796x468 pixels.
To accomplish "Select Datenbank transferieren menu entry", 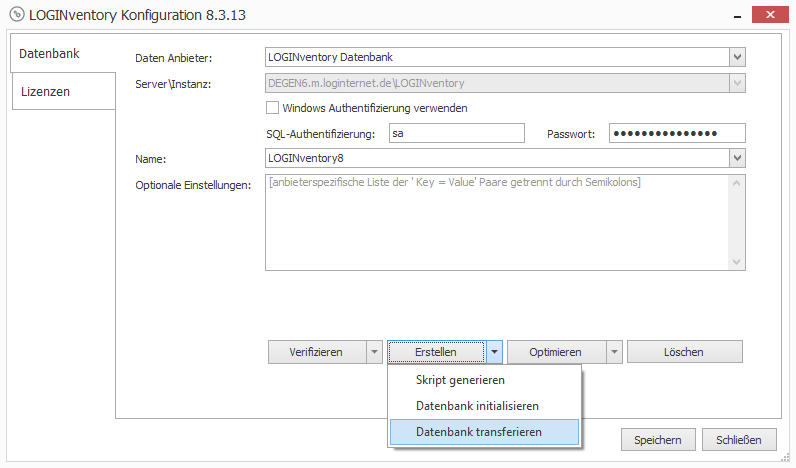I will (484, 432).
